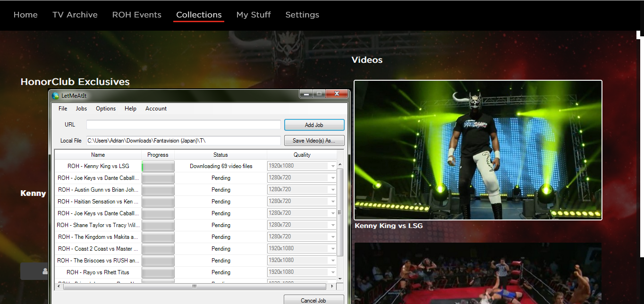Close the LetMeAtIt window
This screenshot has height=304, width=644.
coord(337,94)
